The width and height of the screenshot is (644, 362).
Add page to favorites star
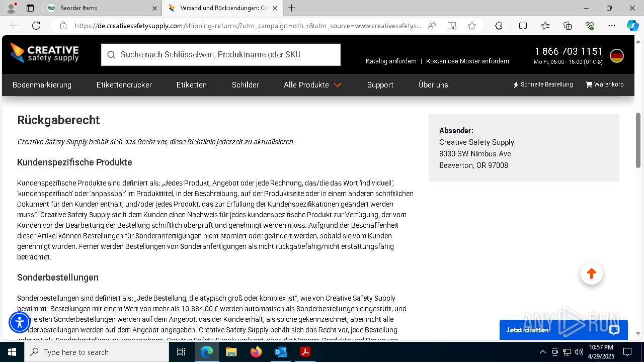pos(471,26)
